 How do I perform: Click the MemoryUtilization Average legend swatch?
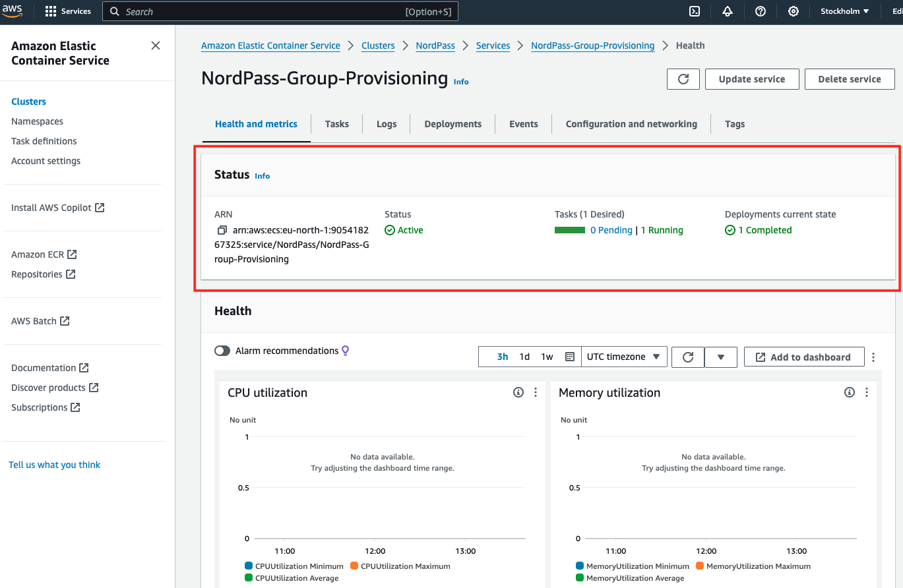pyautogui.click(x=580, y=577)
